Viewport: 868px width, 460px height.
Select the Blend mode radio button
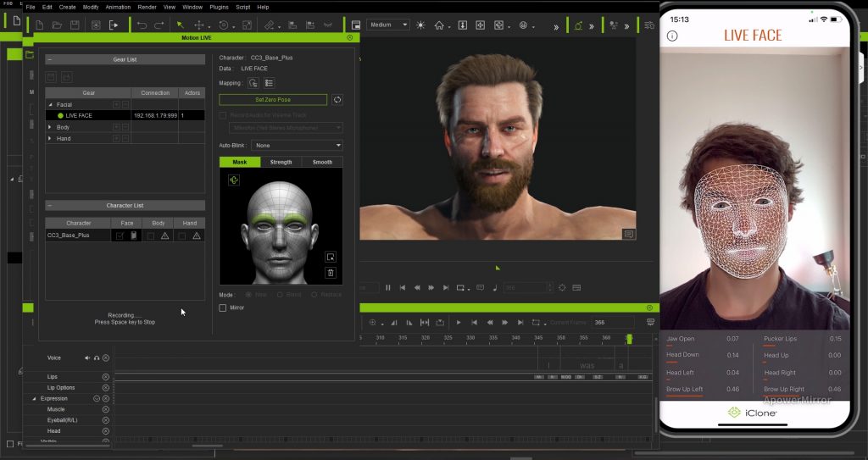coord(280,295)
